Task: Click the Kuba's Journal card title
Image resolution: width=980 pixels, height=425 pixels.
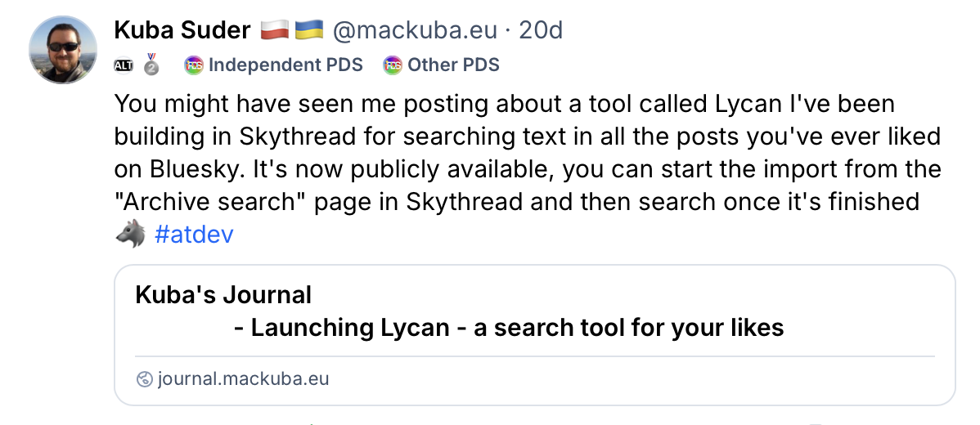Action: coord(223,294)
